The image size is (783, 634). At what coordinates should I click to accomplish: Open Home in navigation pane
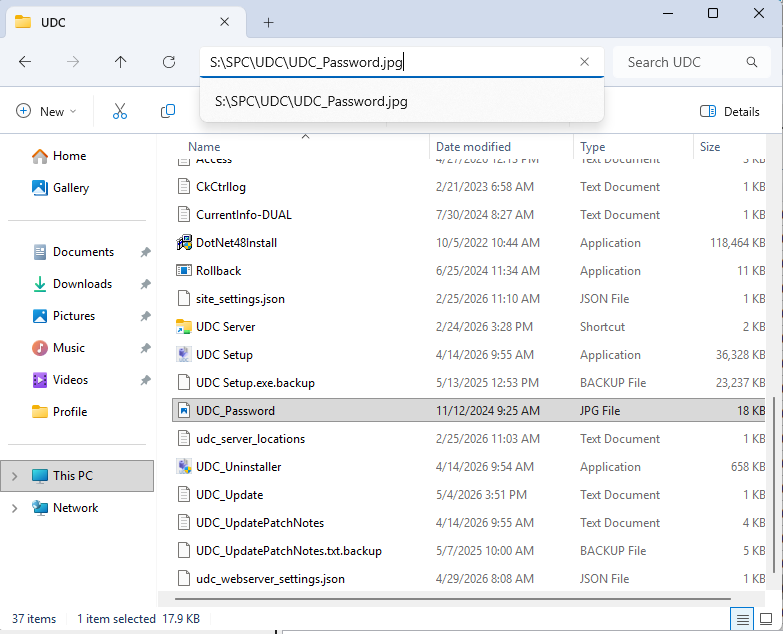click(x=59, y=156)
